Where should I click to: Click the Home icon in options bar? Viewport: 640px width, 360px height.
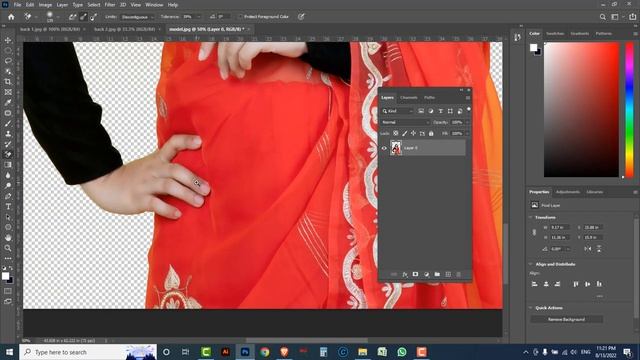pyautogui.click(x=11, y=17)
